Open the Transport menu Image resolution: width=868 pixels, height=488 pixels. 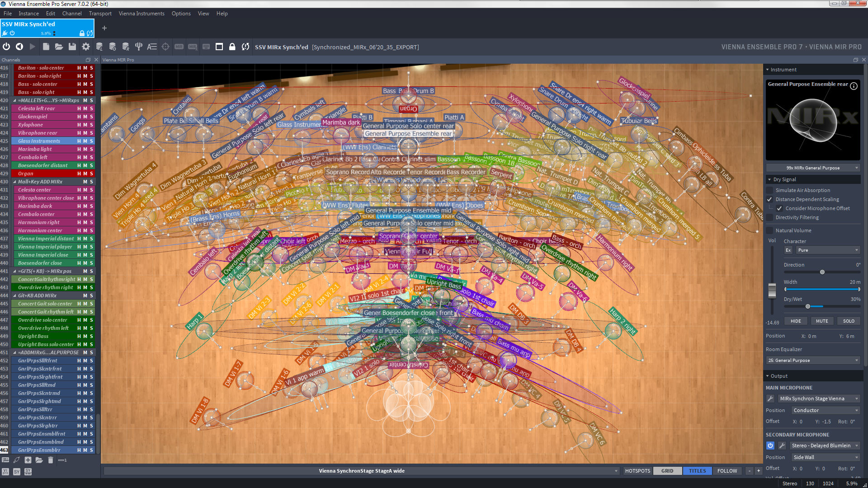point(100,14)
